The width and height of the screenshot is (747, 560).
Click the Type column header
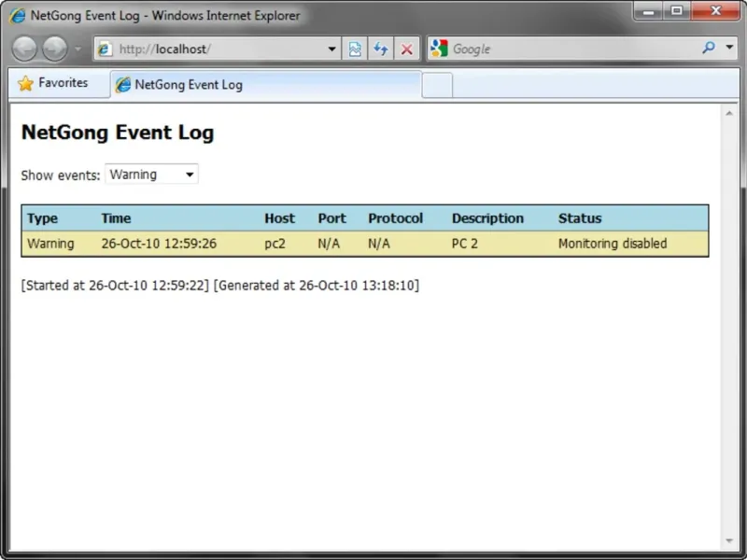[42, 218]
